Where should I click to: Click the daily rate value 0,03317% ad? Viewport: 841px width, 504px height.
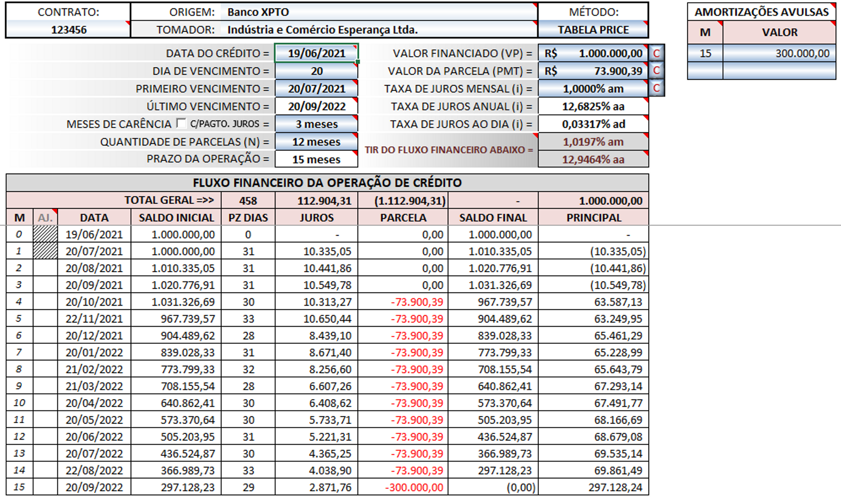pyautogui.click(x=594, y=124)
